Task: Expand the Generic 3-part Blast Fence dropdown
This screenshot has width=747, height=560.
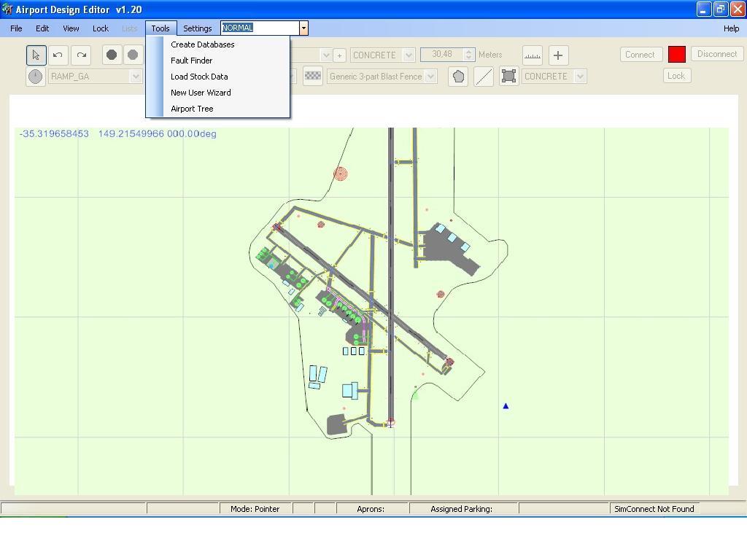Action: click(430, 77)
